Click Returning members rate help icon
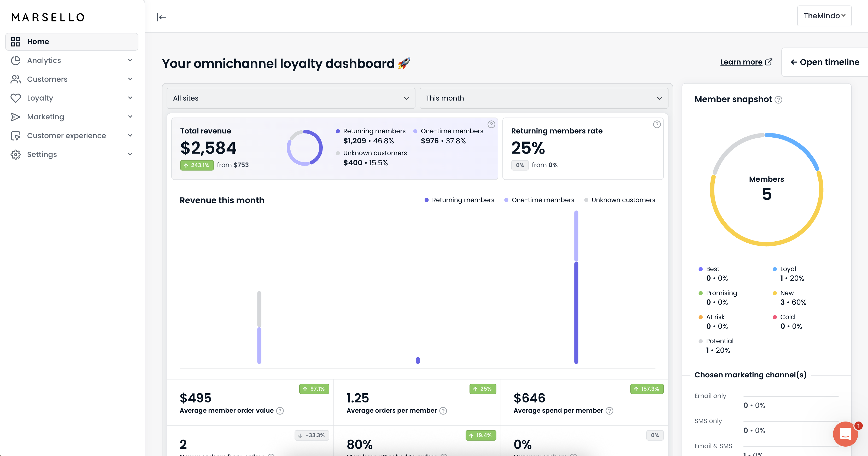 point(657,124)
